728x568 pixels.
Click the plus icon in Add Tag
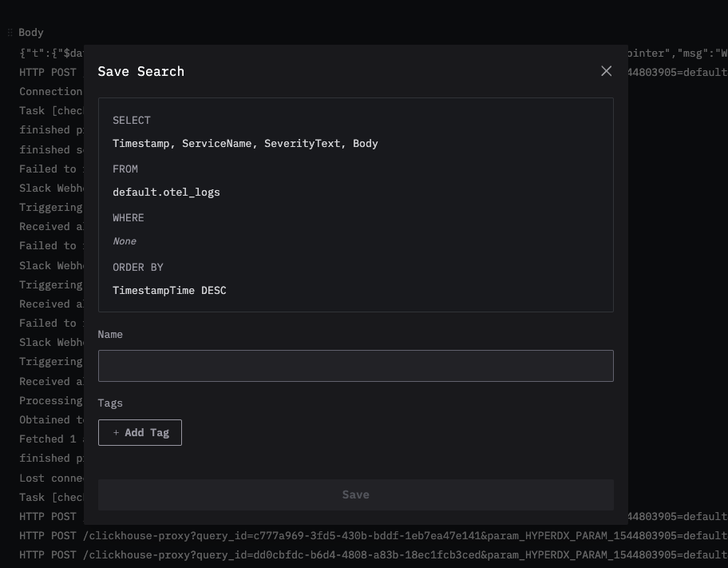pyautogui.click(x=116, y=432)
